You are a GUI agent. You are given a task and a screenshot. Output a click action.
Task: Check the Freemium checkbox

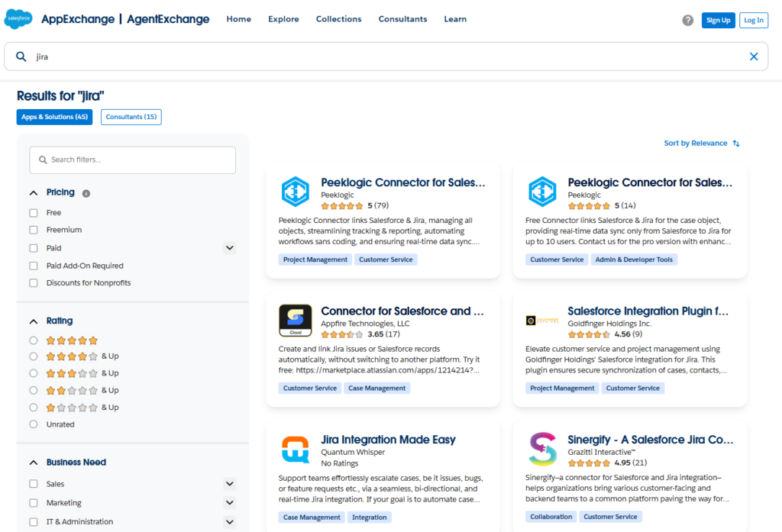point(32,230)
